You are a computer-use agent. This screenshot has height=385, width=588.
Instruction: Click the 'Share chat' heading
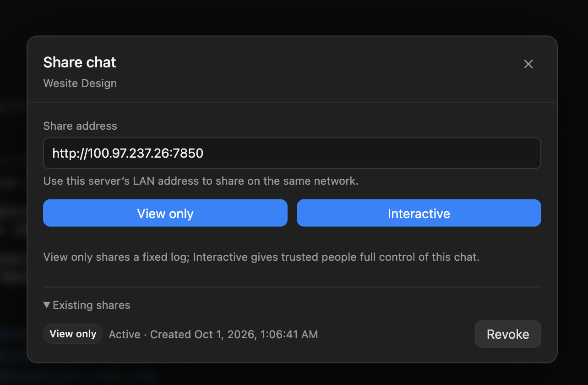80,62
